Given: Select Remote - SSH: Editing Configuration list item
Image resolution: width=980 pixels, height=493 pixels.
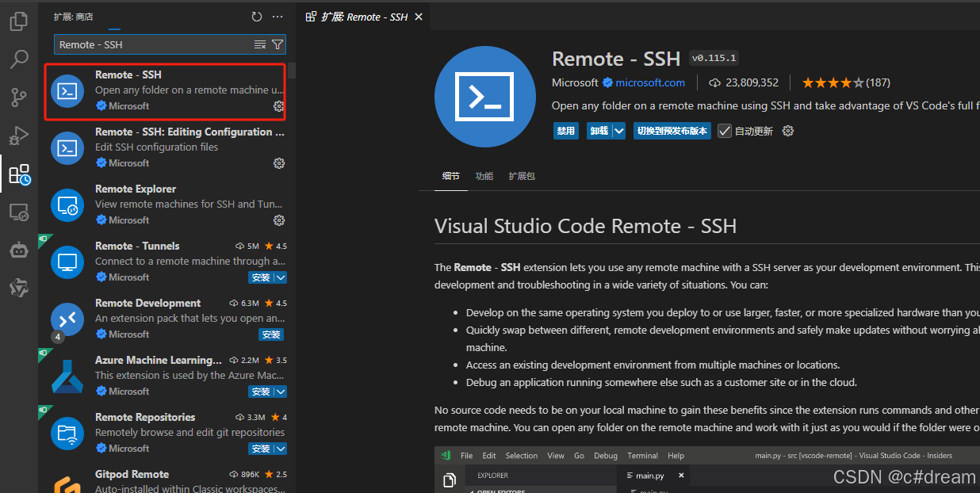Looking at the screenshot, I should point(165,147).
